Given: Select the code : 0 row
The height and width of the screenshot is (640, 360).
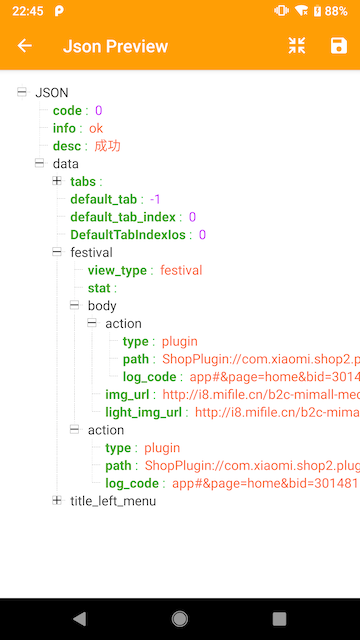Looking at the screenshot, I should pos(78,111).
